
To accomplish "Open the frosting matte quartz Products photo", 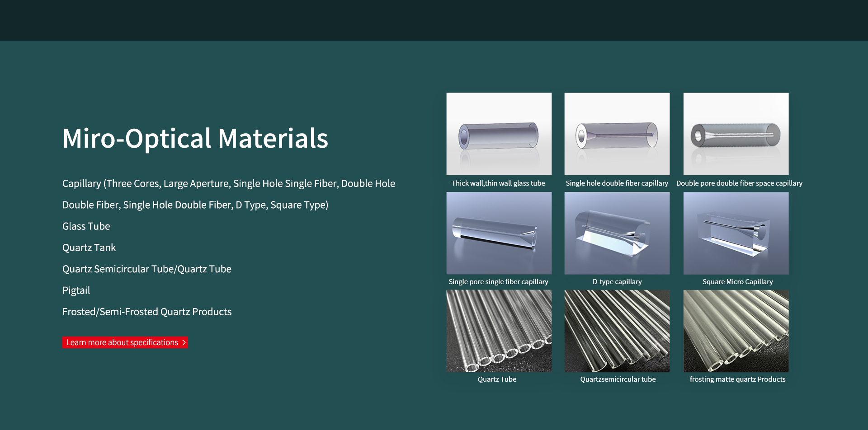I will point(736,331).
